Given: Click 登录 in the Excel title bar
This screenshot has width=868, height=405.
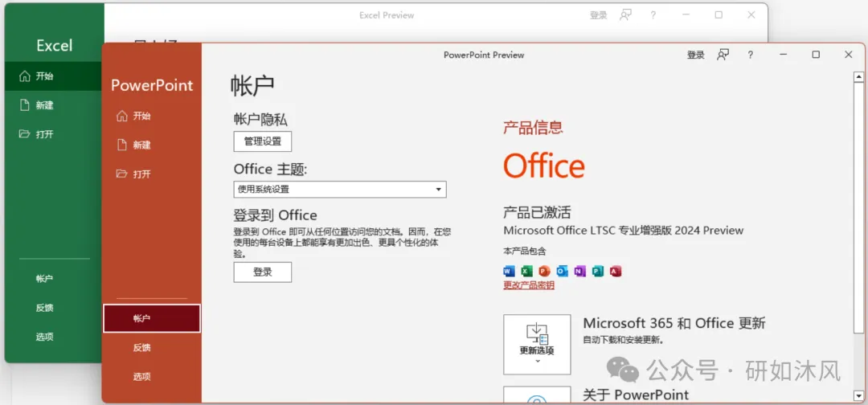Looking at the screenshot, I should [x=599, y=15].
